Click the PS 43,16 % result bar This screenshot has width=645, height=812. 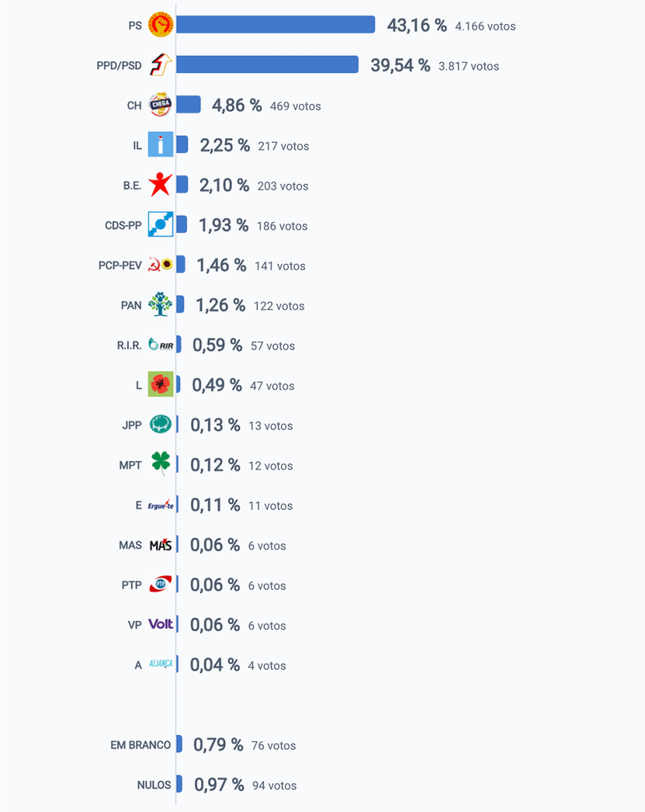click(276, 25)
